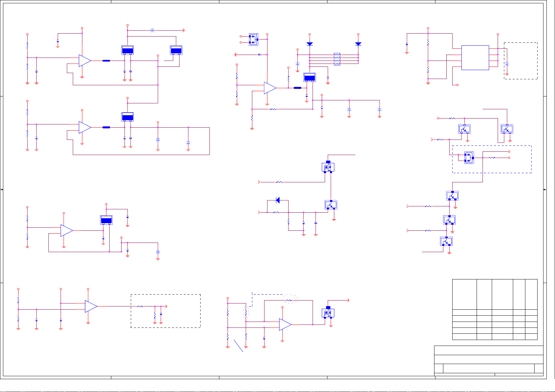The height and width of the screenshot is (392, 555).
Task: Select the large rectangular IC block symbol
Action: [475, 58]
